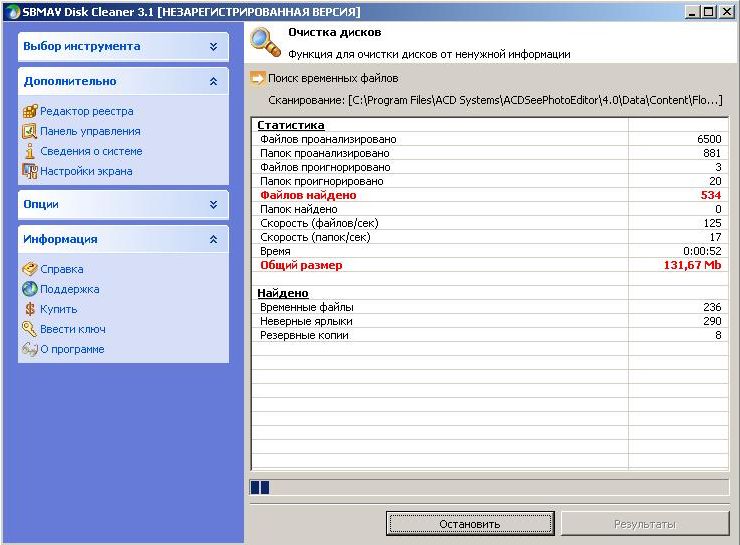Click the Ввести ключ key icon
This screenshot has height=545, width=740.
tap(29, 329)
